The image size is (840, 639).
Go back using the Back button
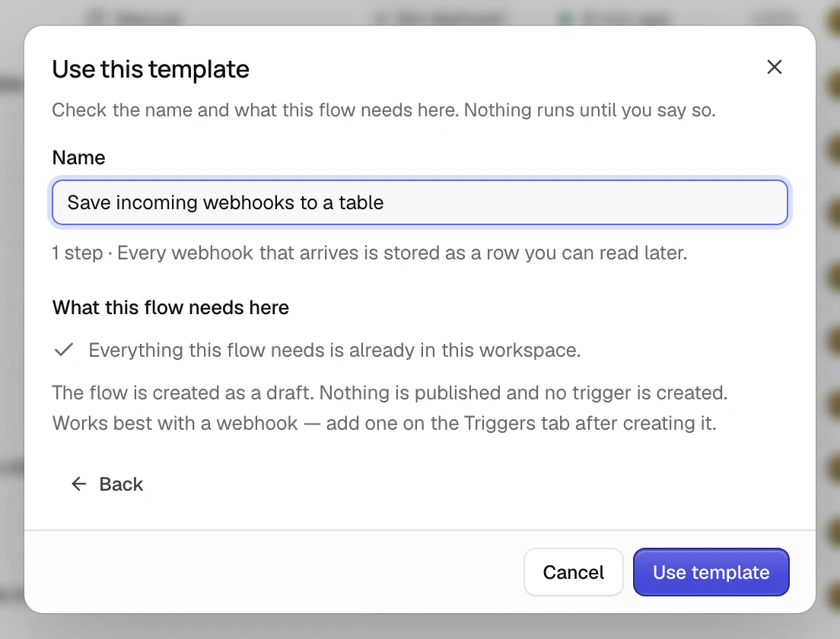(107, 485)
